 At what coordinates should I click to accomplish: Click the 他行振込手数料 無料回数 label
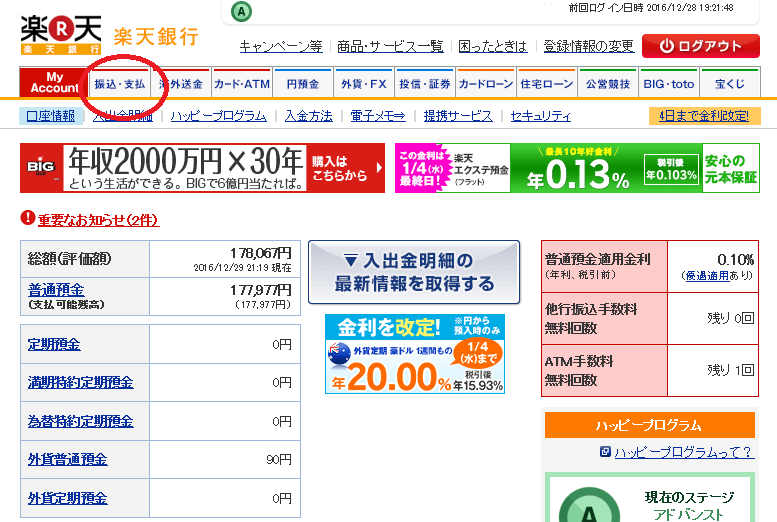coord(591,318)
